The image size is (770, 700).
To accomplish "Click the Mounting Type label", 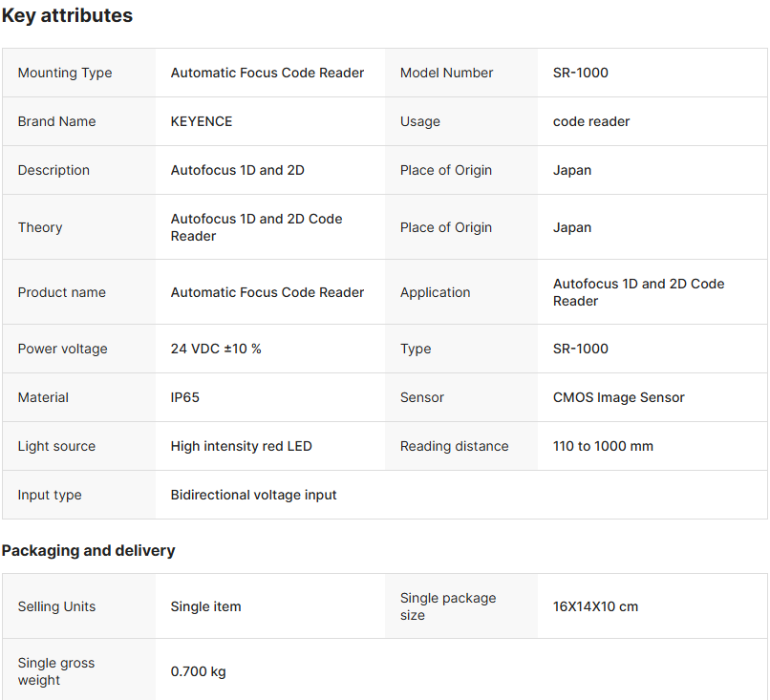I will (x=64, y=73).
